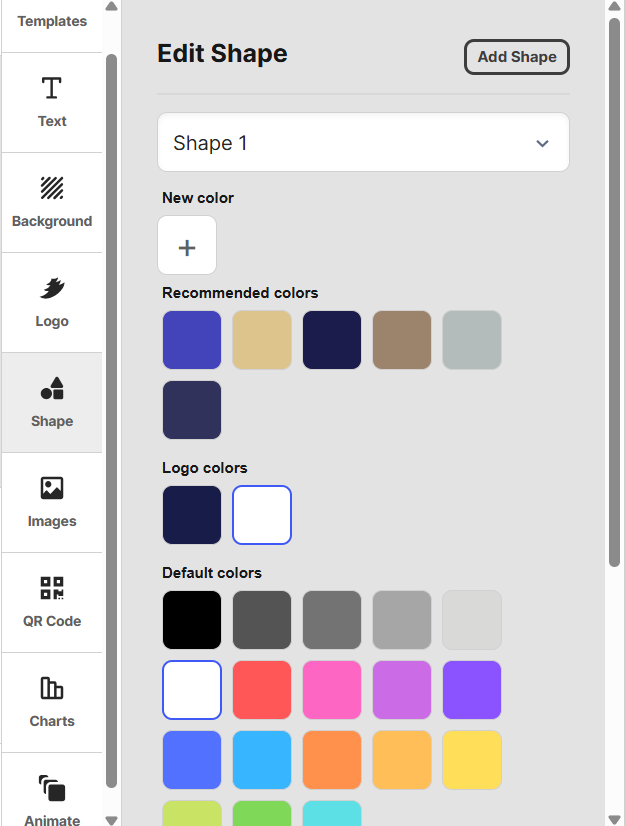Click the sidebar scroll down arrow
Screen dimensions: 626x826
pyautogui.click(x=111, y=820)
